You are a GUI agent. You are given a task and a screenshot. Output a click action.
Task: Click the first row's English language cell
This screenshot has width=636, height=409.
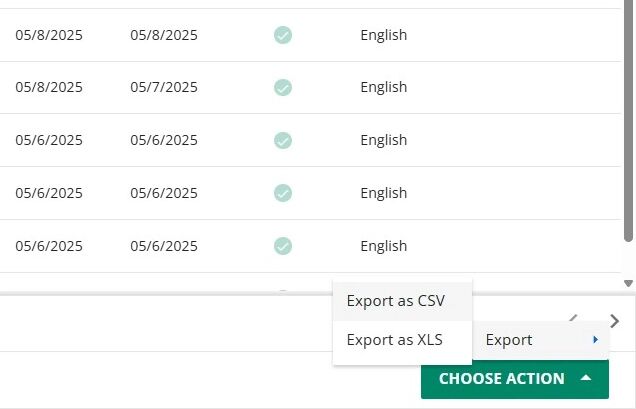pos(384,35)
